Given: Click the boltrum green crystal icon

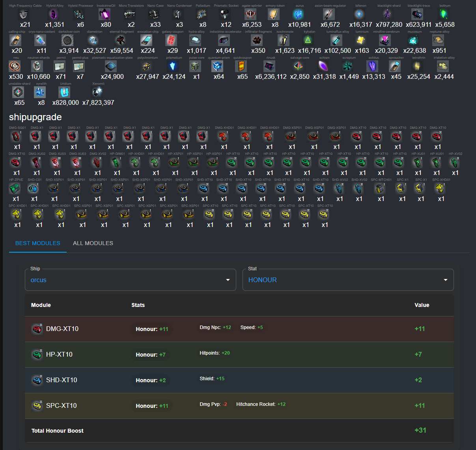Looking at the screenshot, I should click(x=444, y=15).
